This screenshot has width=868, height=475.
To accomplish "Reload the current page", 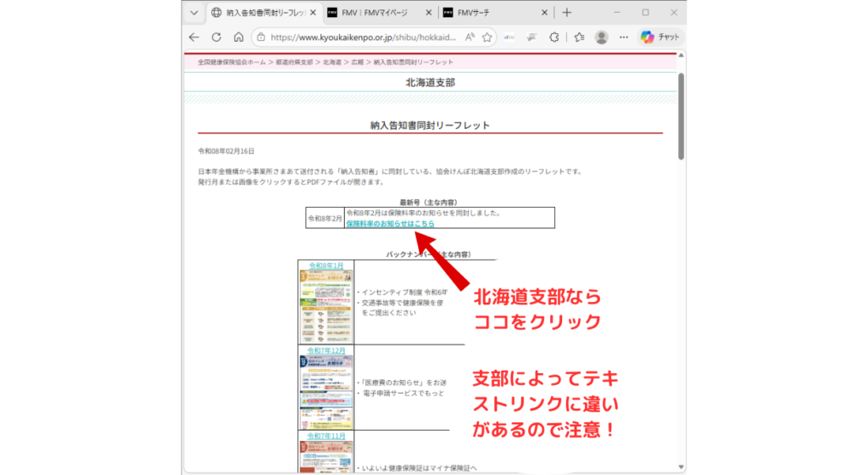I will coord(216,37).
